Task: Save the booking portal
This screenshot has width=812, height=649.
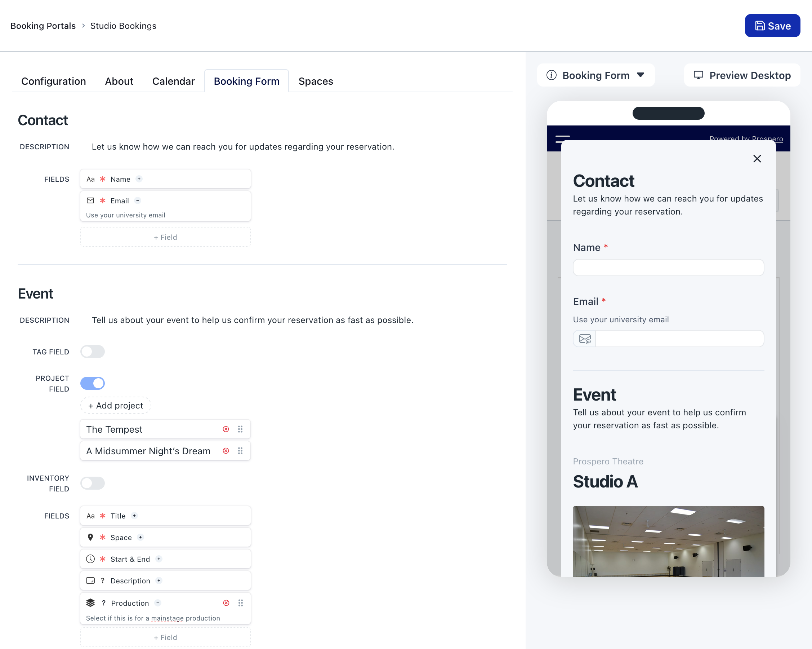Action: coord(772,26)
